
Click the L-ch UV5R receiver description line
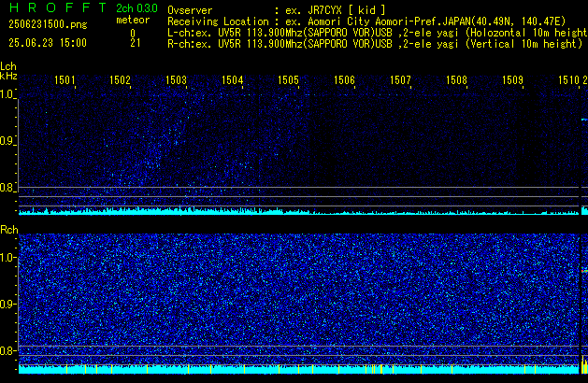pos(378,33)
